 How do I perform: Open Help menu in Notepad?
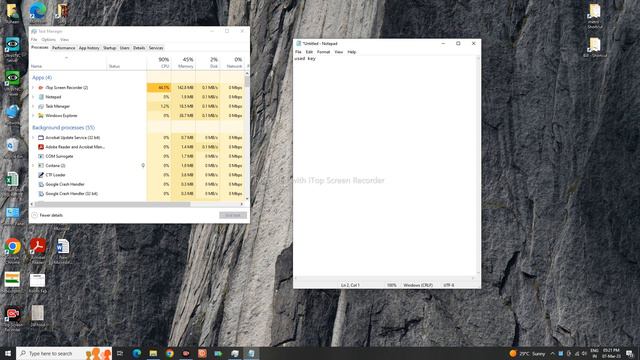pos(351,52)
